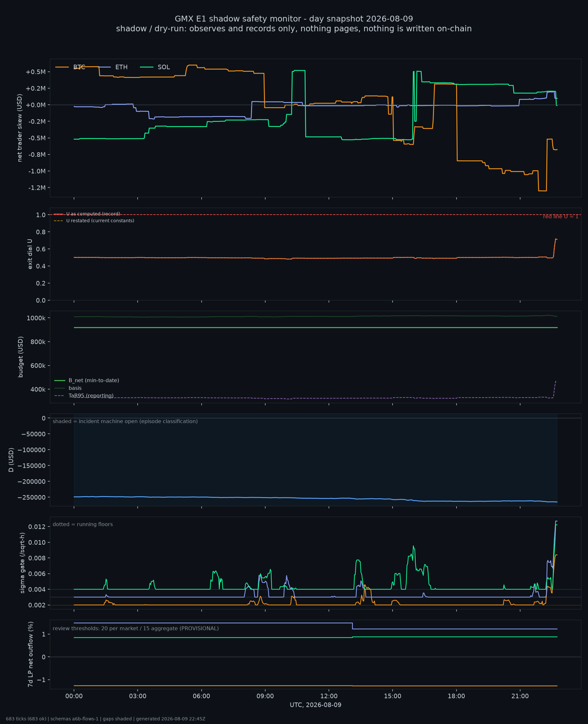This screenshot has height=724, width=588.
Task: Click the "-0.5M" skew axis tick
Action: (37, 138)
